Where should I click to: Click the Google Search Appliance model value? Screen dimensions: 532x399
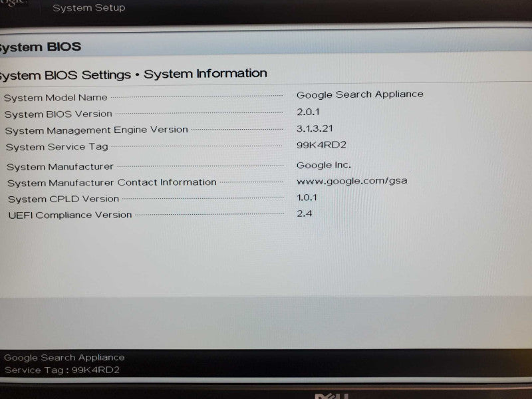click(x=360, y=94)
